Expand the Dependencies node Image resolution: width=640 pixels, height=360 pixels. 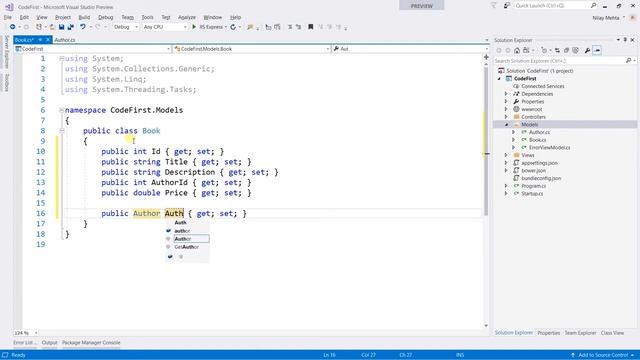(x=506, y=94)
